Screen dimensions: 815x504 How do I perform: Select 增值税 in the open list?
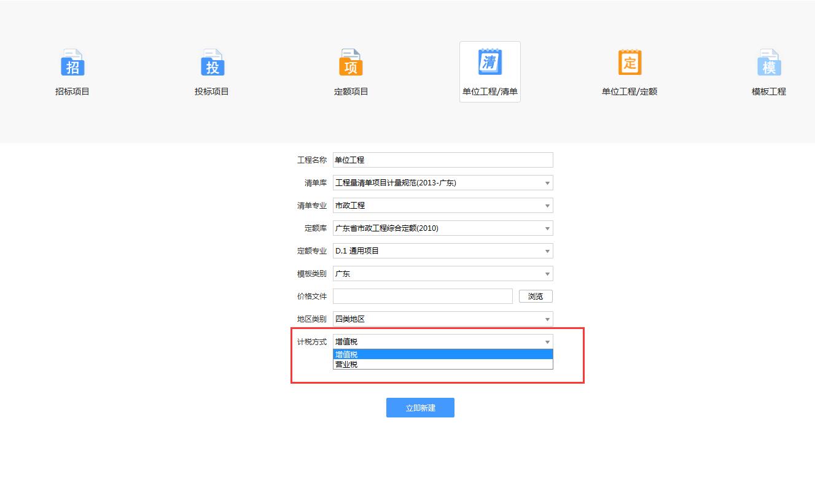pyautogui.click(x=443, y=354)
